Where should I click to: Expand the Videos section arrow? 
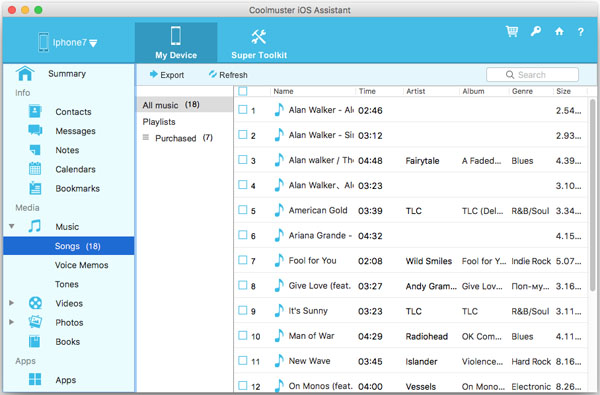coord(11,303)
